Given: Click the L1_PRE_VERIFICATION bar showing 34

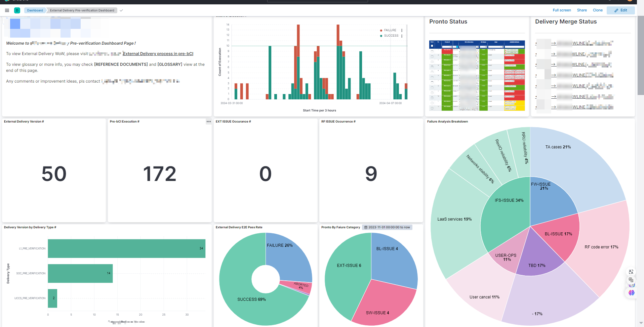Looking at the screenshot, I should (126, 248).
